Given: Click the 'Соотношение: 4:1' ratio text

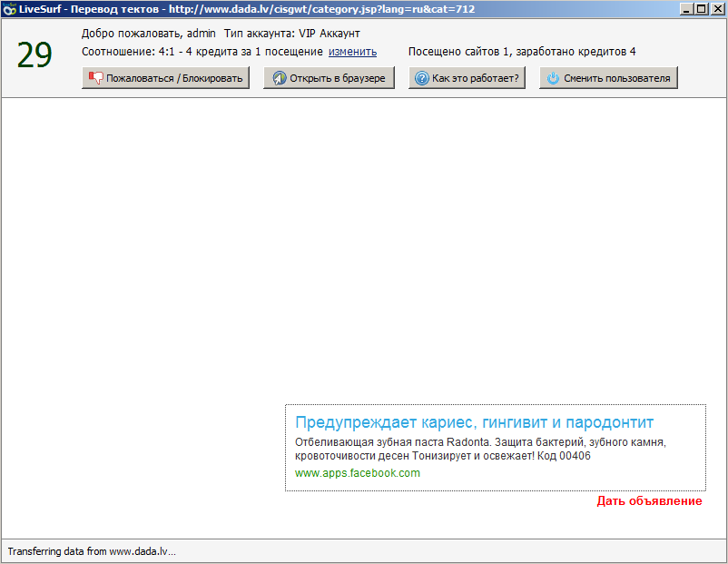Looking at the screenshot, I should pyautogui.click(x=128, y=52).
